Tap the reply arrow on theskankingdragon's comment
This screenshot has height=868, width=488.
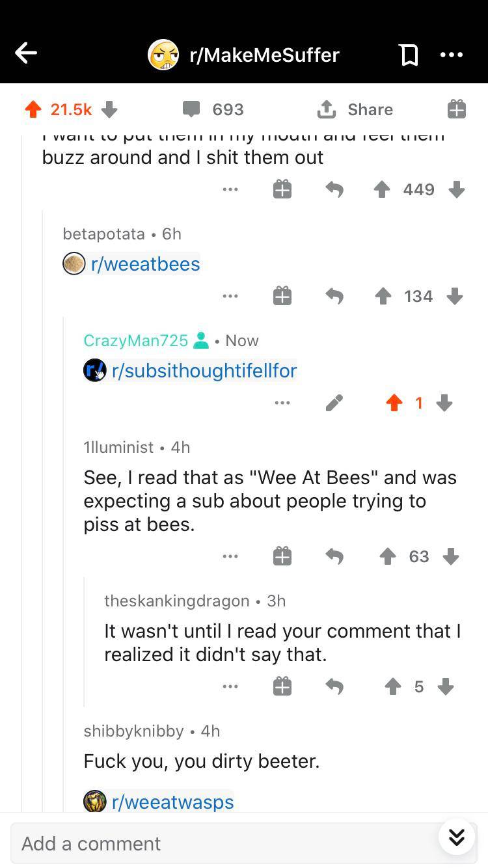tap(334, 686)
